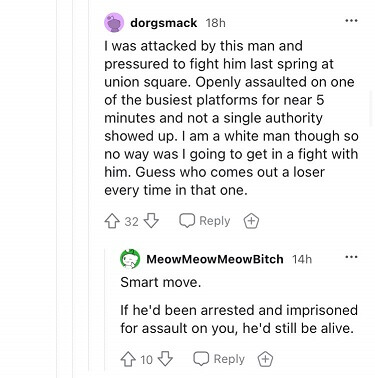Image resolution: width=375 pixels, height=378 pixels.
Task: Open MeowMeowMeowBitch's avatar
Action: [x=130, y=259]
